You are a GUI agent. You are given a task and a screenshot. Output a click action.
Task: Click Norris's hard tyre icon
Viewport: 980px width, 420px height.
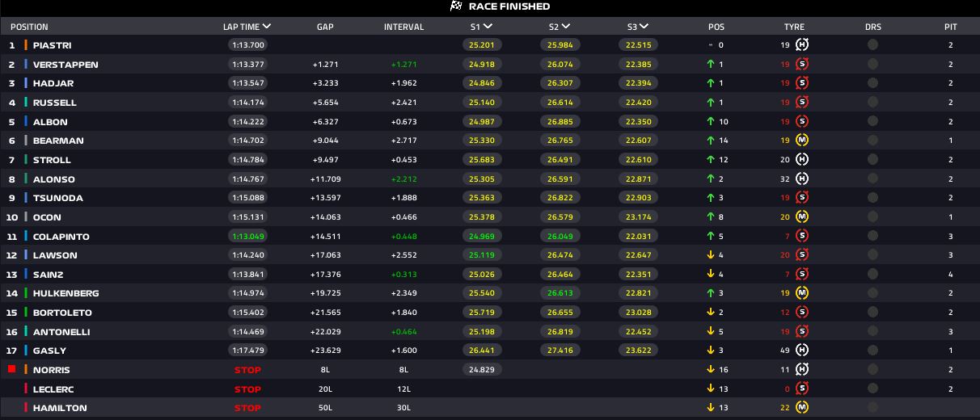pos(801,370)
